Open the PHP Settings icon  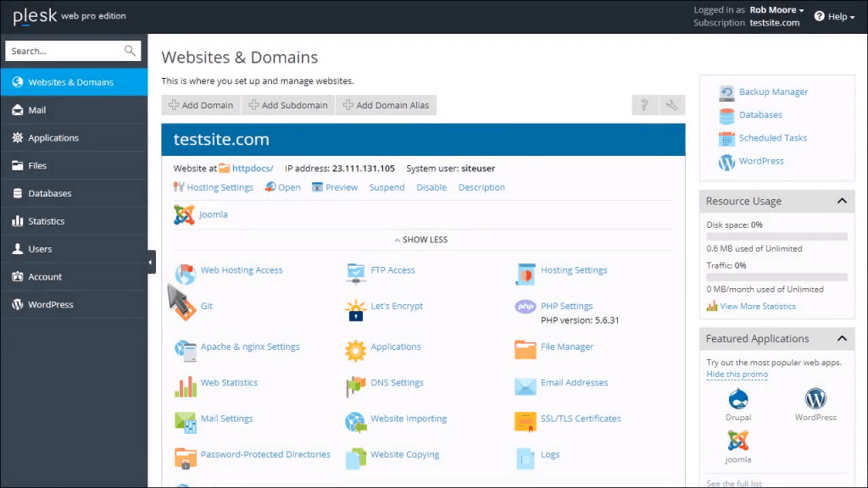pyautogui.click(x=526, y=307)
